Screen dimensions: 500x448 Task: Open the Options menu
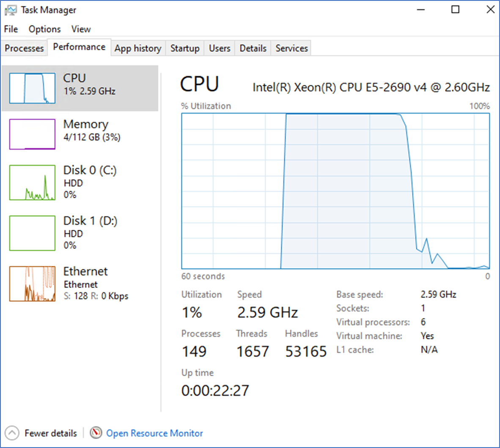pos(45,29)
